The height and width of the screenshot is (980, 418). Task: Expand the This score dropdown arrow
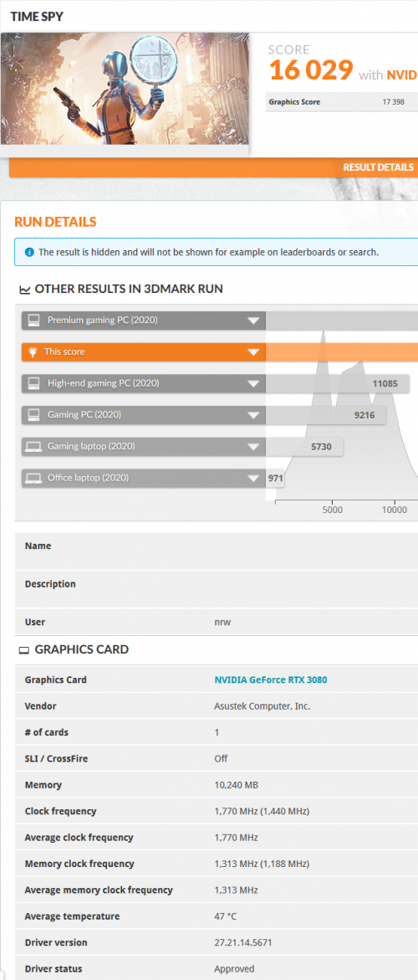coord(252,351)
